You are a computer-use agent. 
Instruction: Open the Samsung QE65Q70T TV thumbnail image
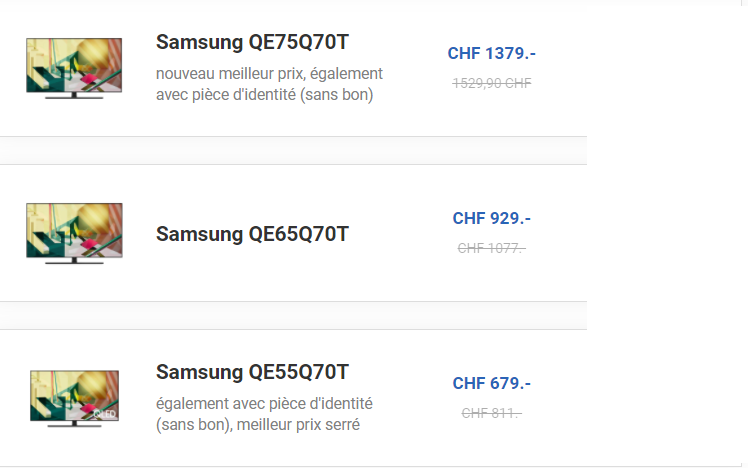coord(74,233)
